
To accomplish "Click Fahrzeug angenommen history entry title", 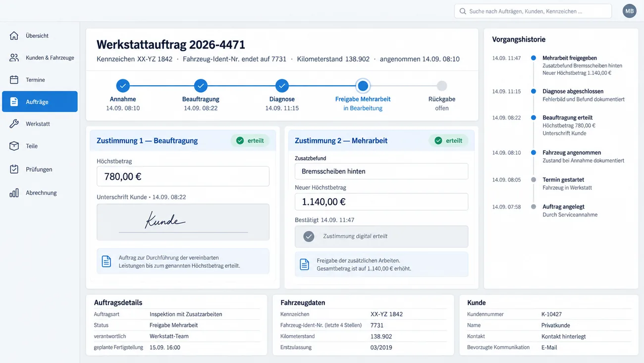I will pyautogui.click(x=572, y=153).
